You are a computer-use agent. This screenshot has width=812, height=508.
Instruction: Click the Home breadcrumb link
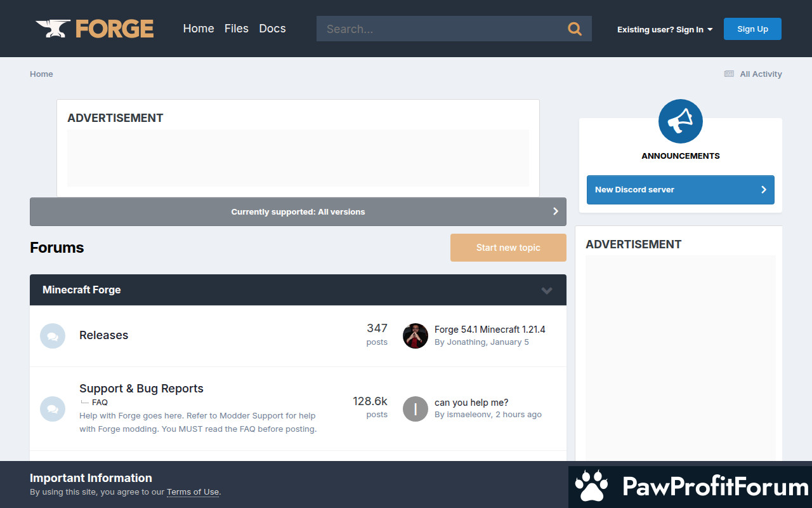click(41, 74)
